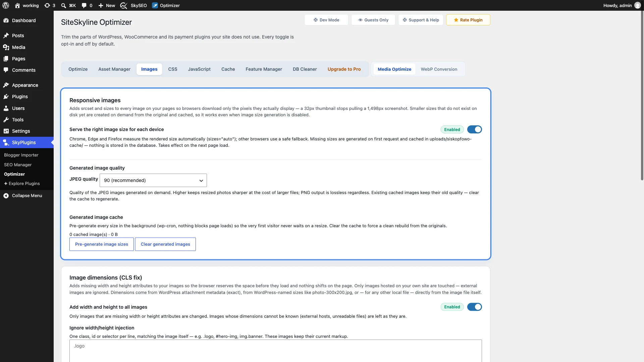Image resolution: width=644 pixels, height=362 pixels.
Task: Switch to the Optimize tab
Action: click(x=78, y=69)
